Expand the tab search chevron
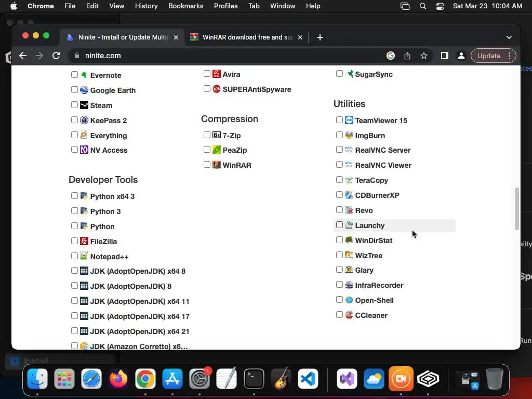The image size is (532, 399). [x=509, y=37]
